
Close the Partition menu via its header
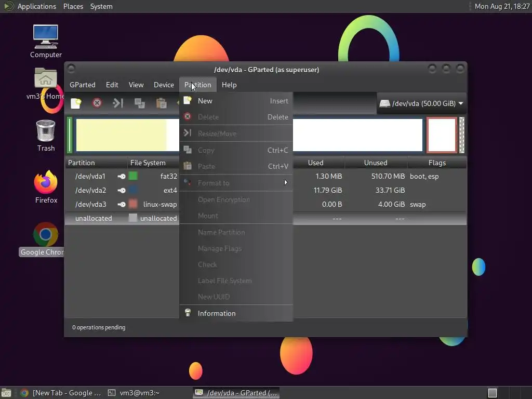(198, 85)
